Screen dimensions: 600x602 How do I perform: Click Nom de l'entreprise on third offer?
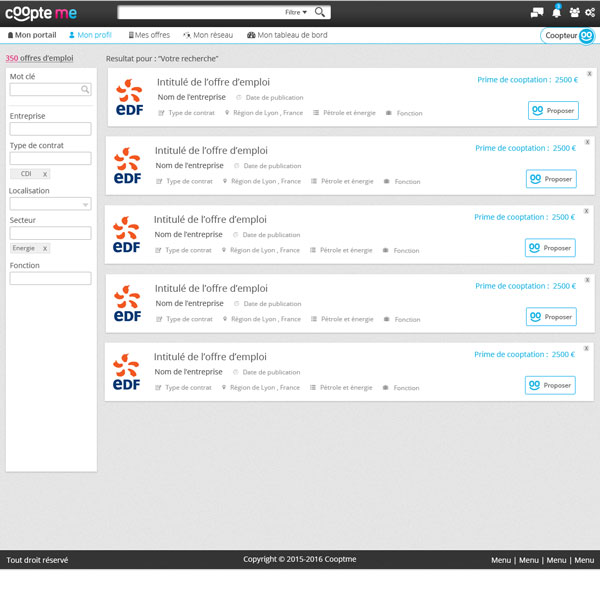[x=188, y=234]
